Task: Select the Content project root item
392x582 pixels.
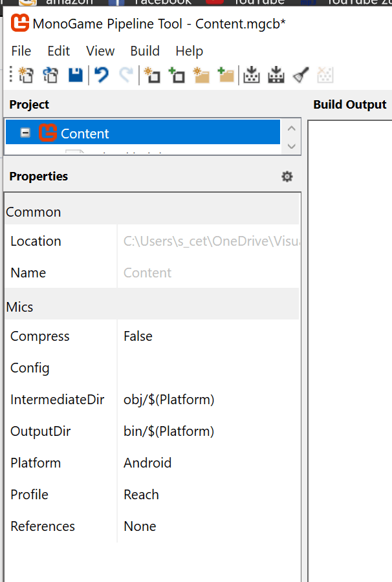Action: 85,134
